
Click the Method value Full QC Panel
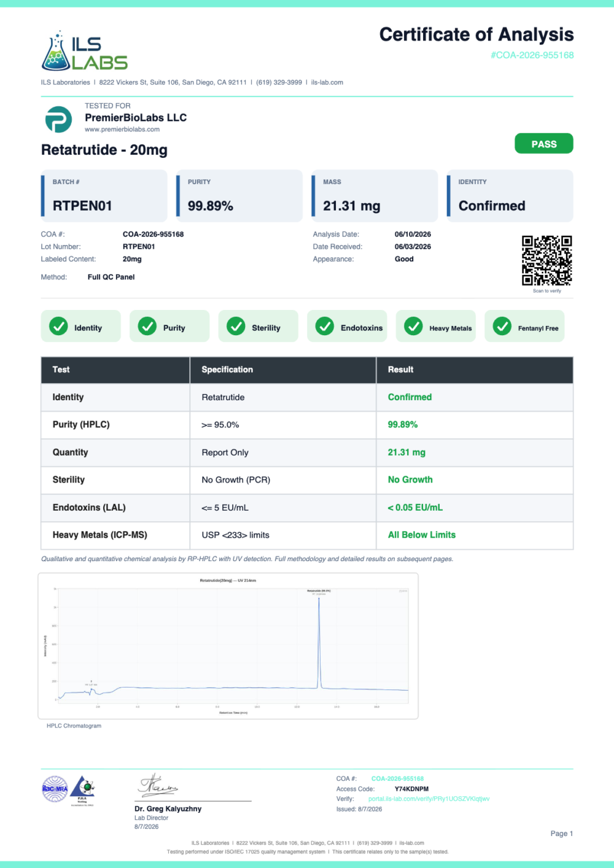[111, 277]
